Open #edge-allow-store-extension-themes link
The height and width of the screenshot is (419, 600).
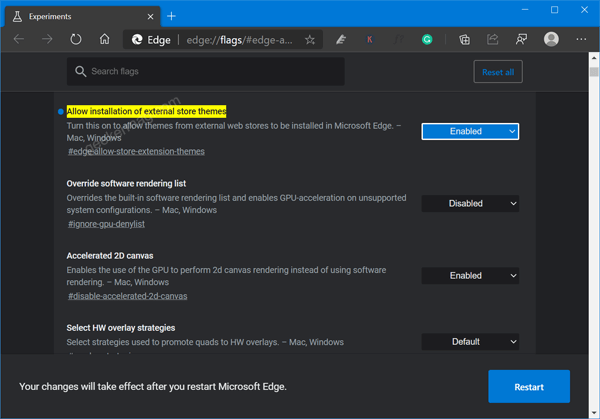click(x=136, y=152)
